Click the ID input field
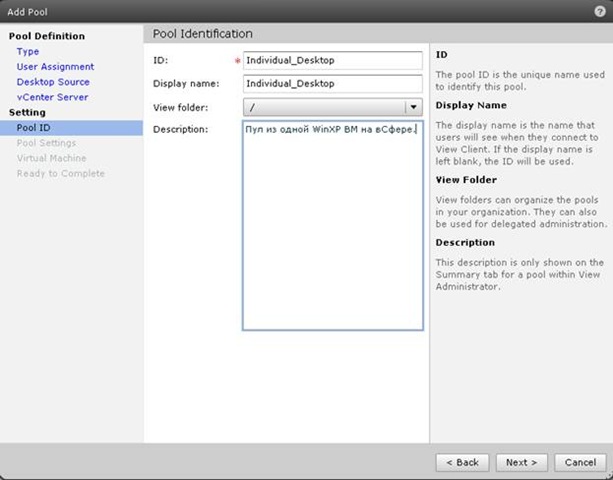 (x=333, y=60)
